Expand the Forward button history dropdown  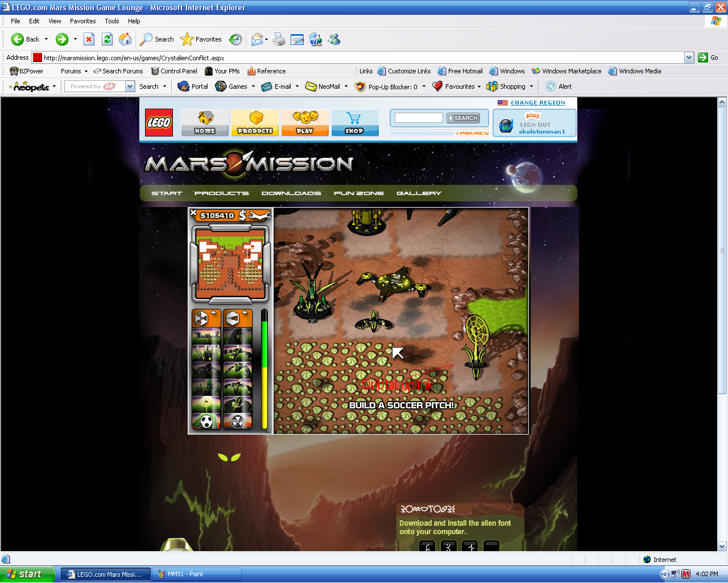75,39
